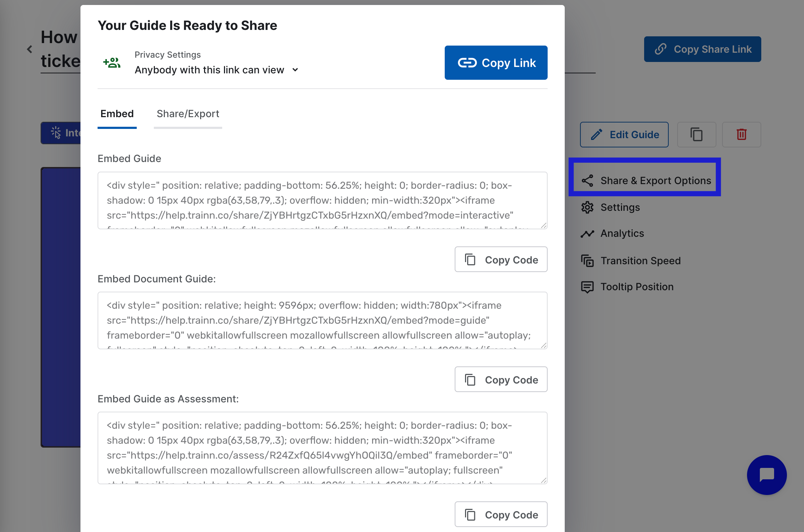Switch to the Share/Export tab
Image resolution: width=804 pixels, height=532 pixels.
click(x=188, y=114)
